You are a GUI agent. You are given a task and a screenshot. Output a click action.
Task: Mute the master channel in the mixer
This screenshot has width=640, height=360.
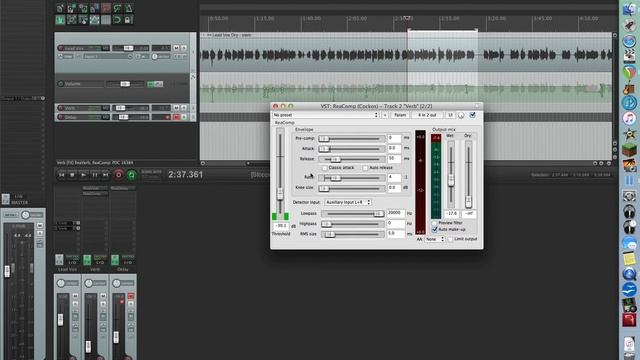[40, 225]
